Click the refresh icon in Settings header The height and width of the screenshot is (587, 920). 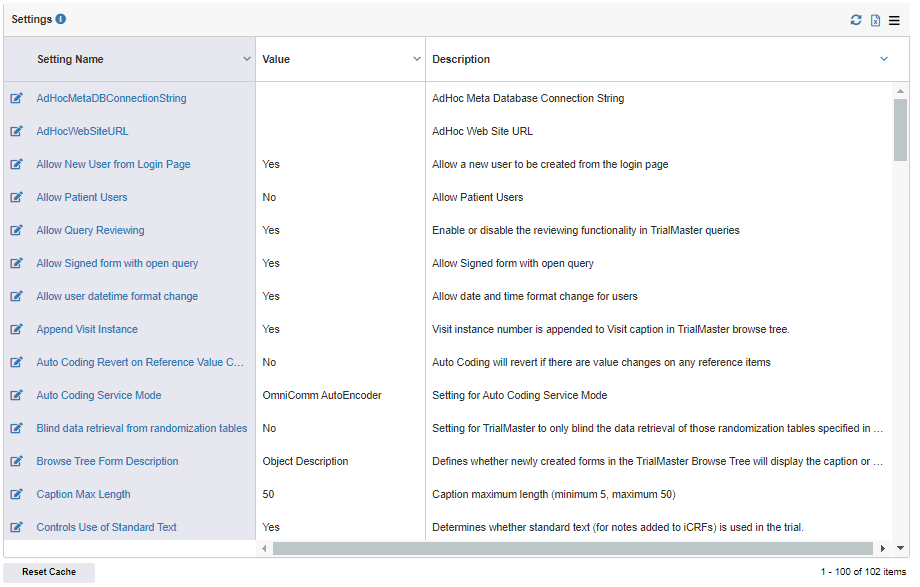tap(856, 20)
